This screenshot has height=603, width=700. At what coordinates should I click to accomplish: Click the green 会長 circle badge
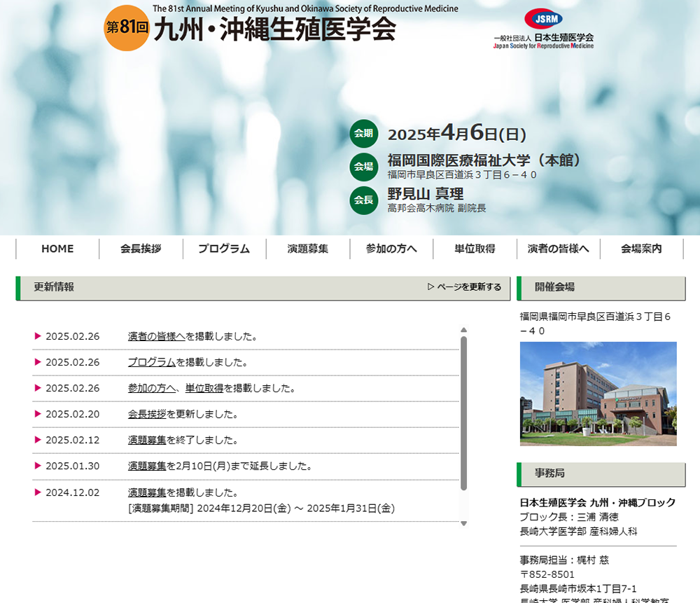tap(363, 200)
